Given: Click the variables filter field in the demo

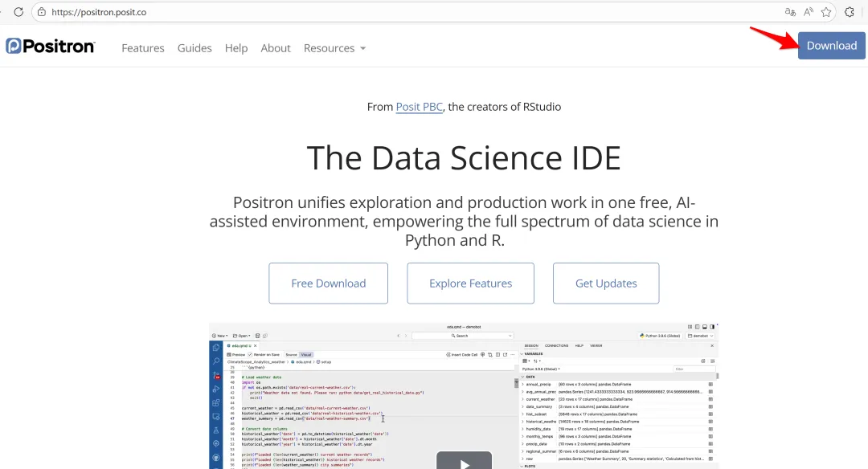Looking at the screenshot, I should [694, 369].
